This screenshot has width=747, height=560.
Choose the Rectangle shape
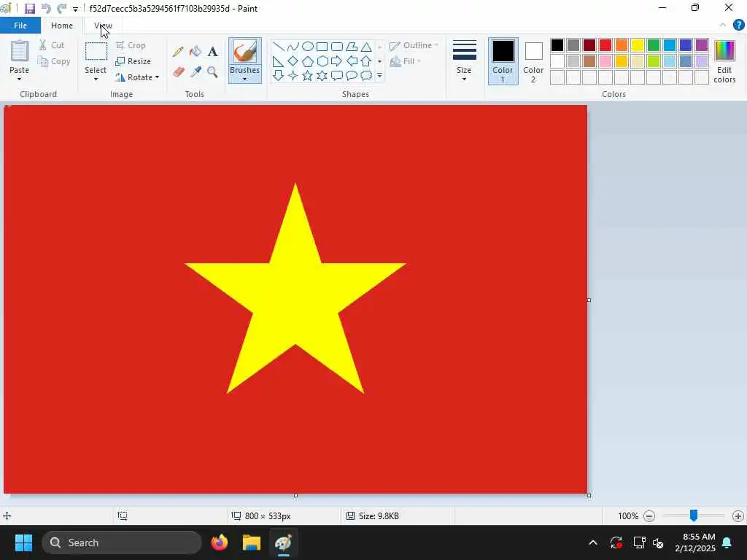coord(322,46)
